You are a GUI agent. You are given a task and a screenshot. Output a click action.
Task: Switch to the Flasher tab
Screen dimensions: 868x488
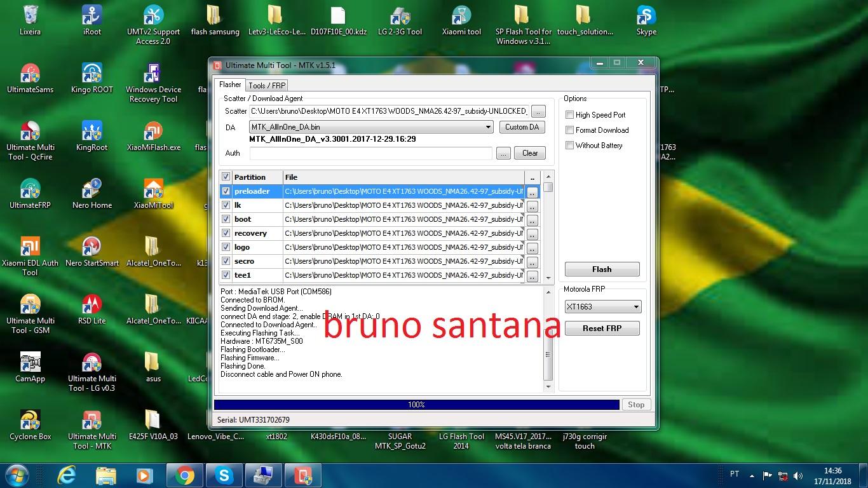pos(230,85)
